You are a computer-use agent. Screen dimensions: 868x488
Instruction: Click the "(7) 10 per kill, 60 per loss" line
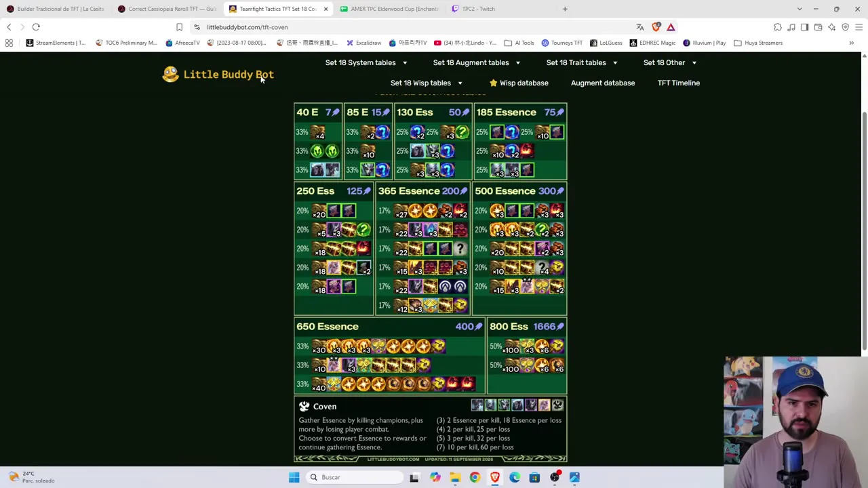tap(475, 447)
